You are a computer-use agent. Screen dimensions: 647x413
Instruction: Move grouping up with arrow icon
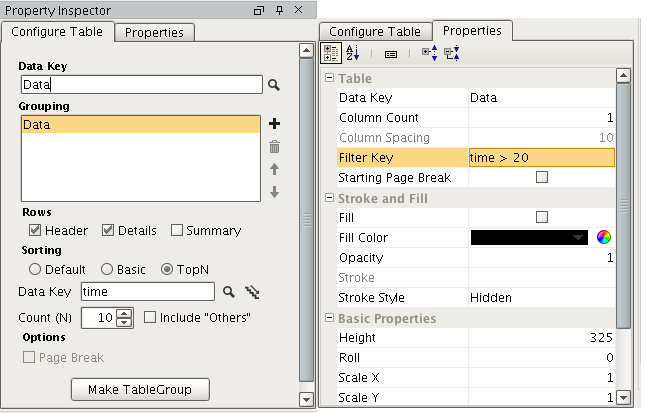(275, 169)
